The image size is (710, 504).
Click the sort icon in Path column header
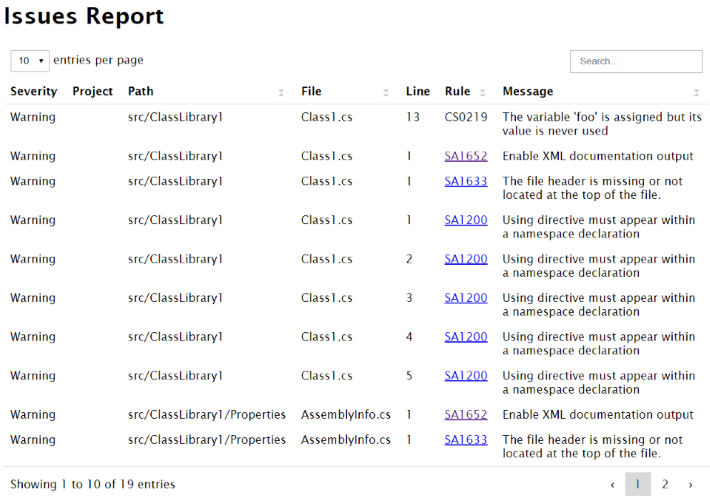pos(281,92)
